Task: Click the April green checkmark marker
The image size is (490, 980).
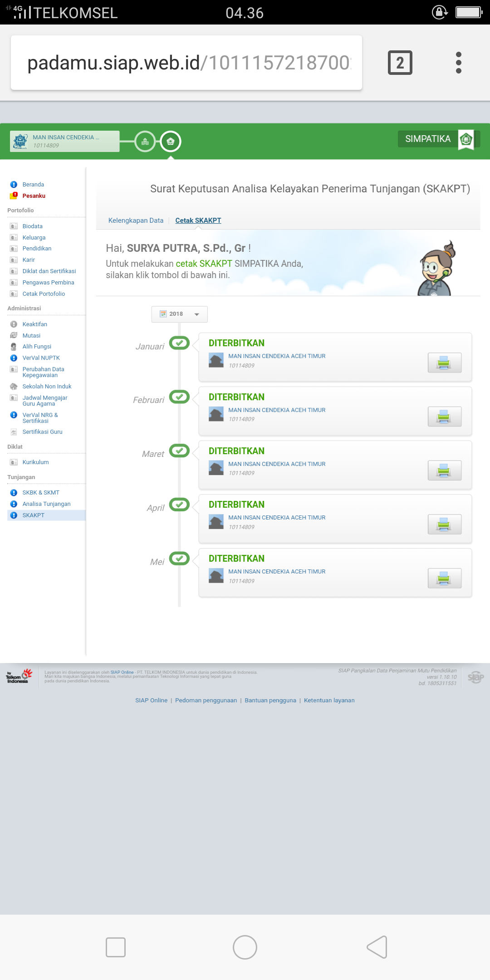Action: point(179,505)
